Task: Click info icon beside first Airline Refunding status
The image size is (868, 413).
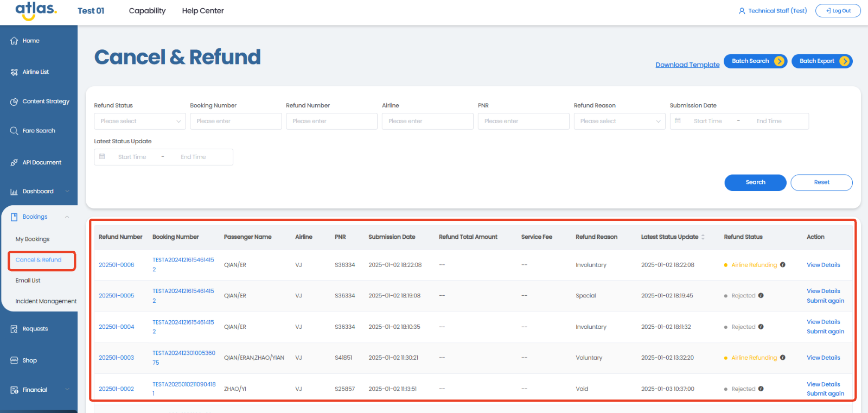Action: coord(782,265)
